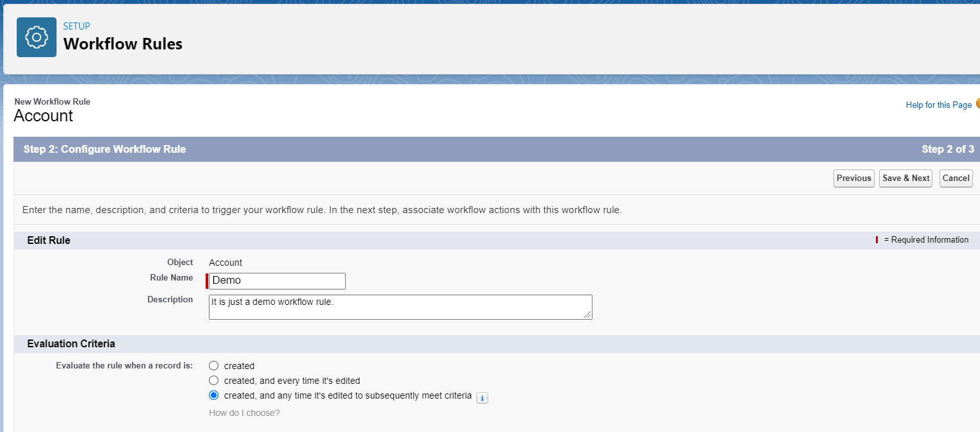
Task: Select the "created" radio option
Action: point(214,366)
